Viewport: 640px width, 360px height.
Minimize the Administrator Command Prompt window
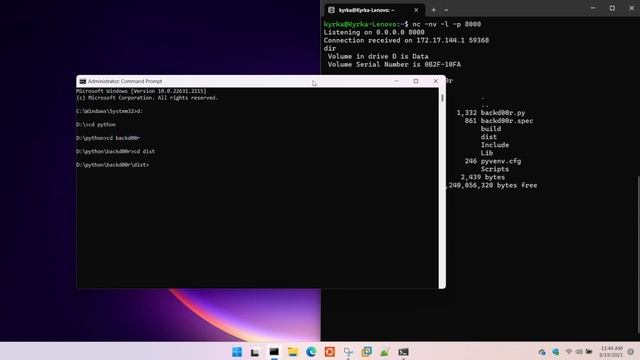396,81
